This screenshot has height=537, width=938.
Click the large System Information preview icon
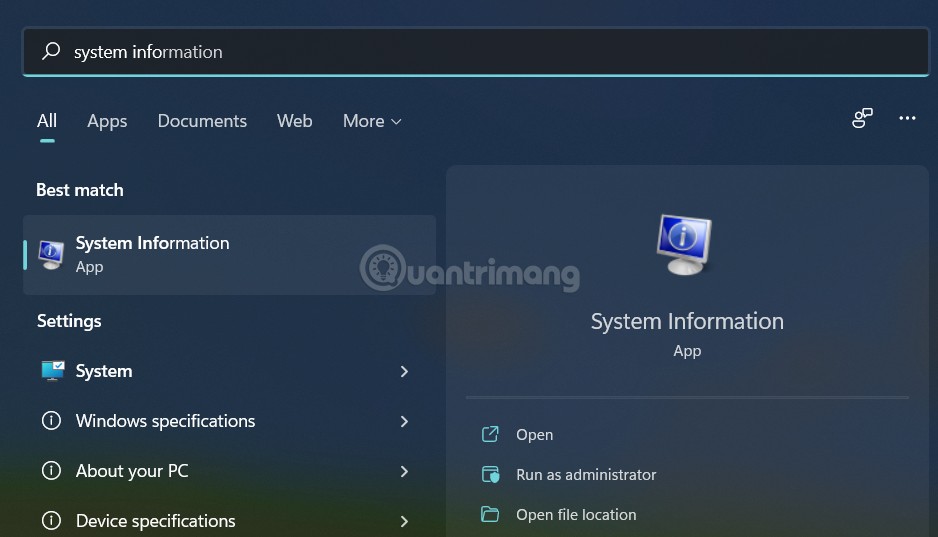(x=684, y=244)
